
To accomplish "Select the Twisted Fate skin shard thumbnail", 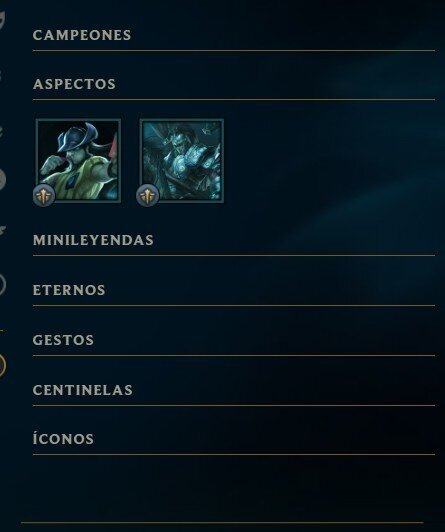I will pos(78,160).
